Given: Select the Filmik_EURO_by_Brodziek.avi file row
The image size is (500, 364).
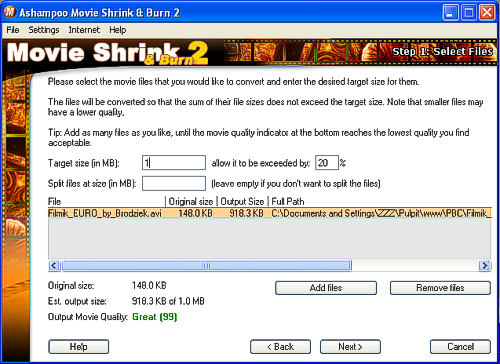Looking at the screenshot, I should [x=270, y=213].
